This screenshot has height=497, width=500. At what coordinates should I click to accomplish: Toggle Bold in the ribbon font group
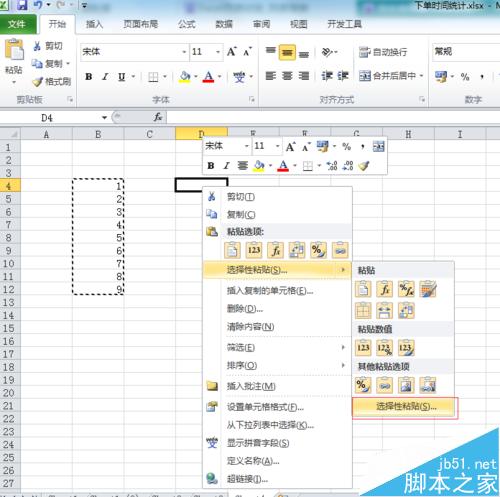pyautogui.click(x=89, y=77)
